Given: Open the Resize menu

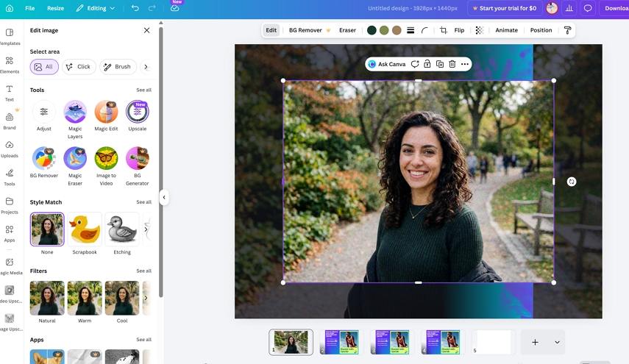Looking at the screenshot, I should coord(55,8).
